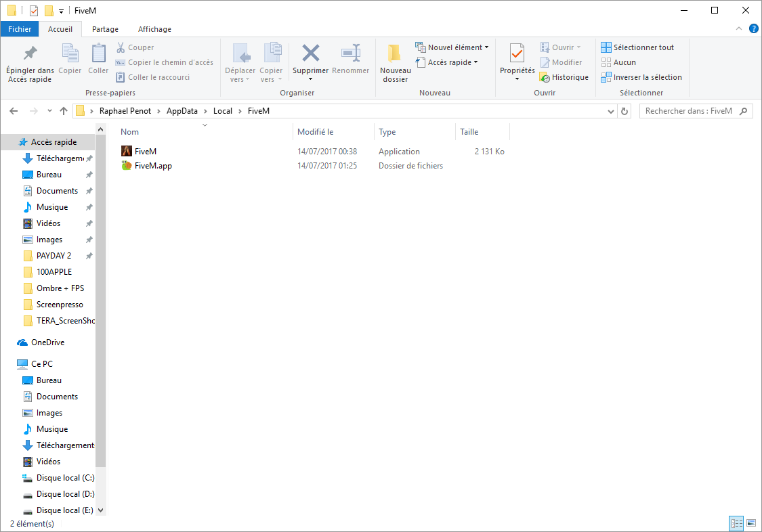Open Screenpresso folder in sidebar
The height and width of the screenshot is (532, 762).
click(x=60, y=305)
